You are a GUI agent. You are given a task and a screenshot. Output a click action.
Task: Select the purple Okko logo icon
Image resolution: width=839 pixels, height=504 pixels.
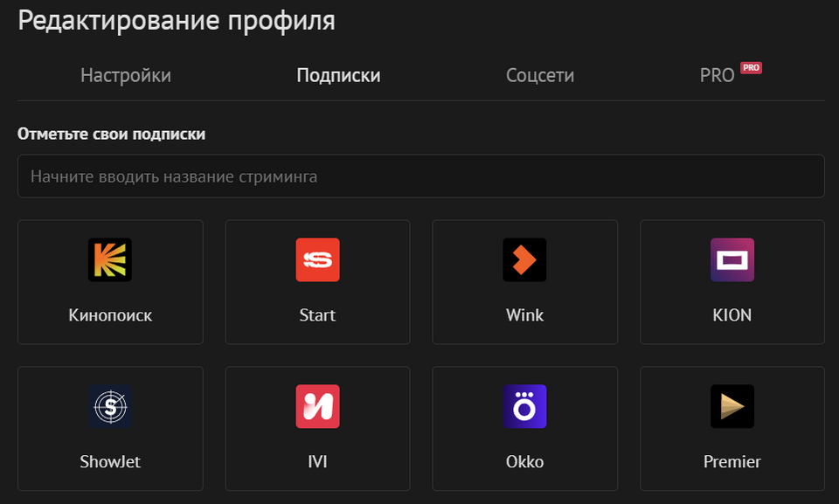[524, 406]
